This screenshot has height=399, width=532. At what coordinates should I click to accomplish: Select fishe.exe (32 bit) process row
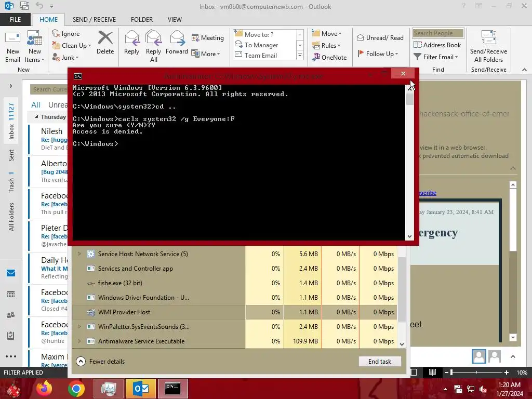(x=234, y=283)
